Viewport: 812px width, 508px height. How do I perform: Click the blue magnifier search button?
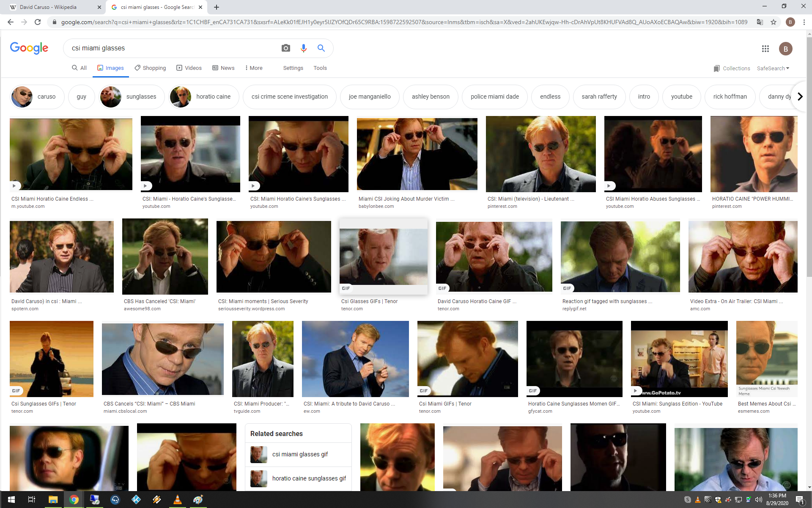(x=321, y=48)
